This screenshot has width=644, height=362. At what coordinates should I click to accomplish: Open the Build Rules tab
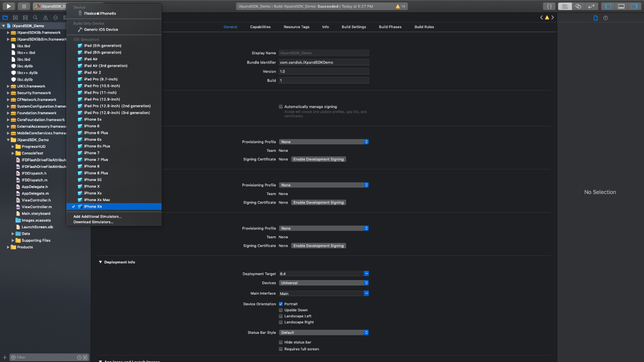(x=424, y=27)
